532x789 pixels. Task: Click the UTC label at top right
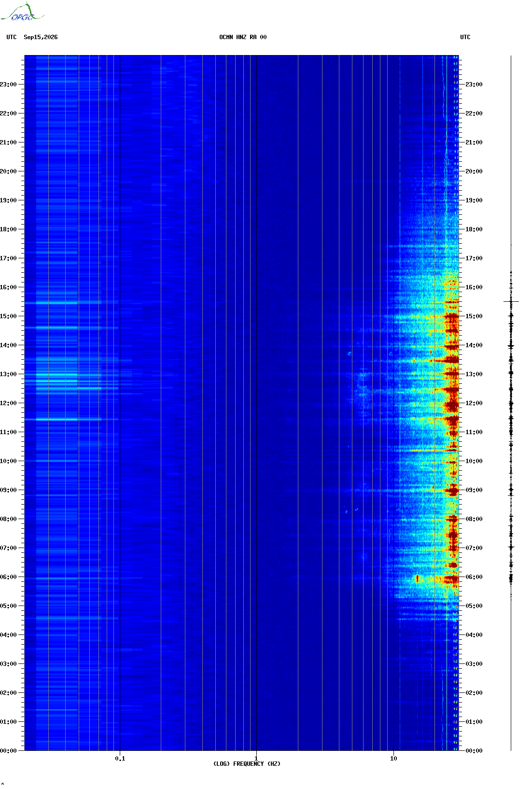[x=465, y=37]
